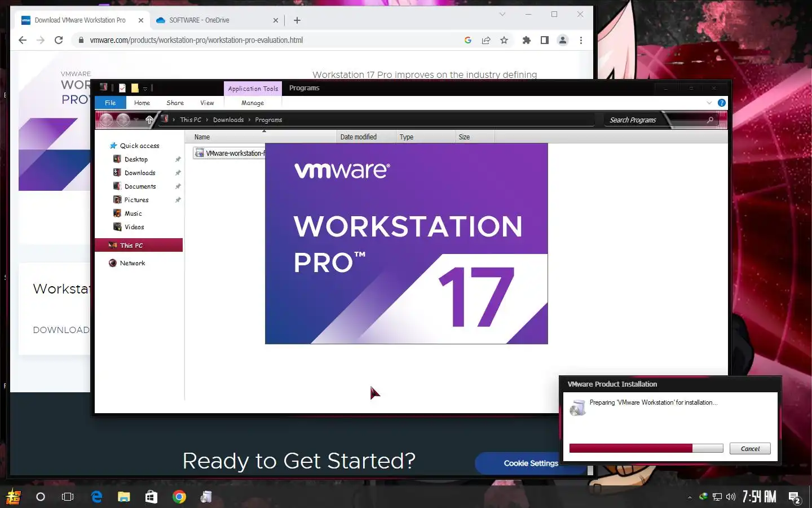Go forward with Explorer's Forward button
Image resolution: width=812 pixels, height=508 pixels.
123,120
